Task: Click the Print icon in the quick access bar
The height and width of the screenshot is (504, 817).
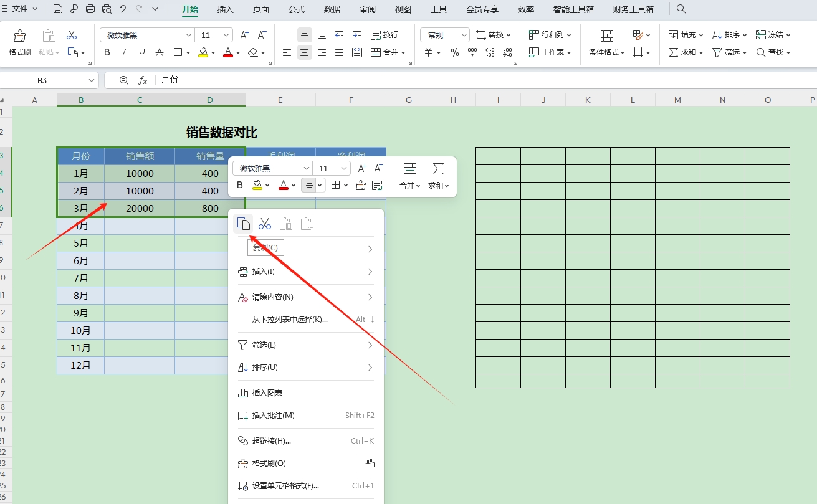Action: coord(90,9)
